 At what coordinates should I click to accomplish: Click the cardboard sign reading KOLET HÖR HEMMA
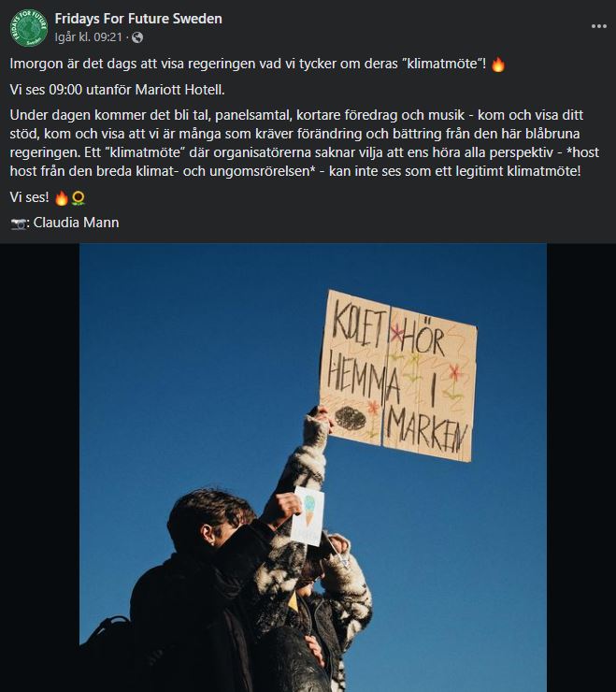pyautogui.click(x=398, y=376)
